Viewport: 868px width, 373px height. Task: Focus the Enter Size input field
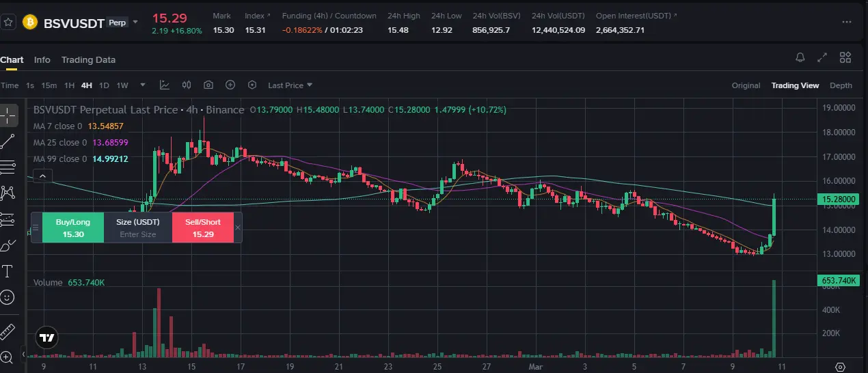tap(138, 234)
